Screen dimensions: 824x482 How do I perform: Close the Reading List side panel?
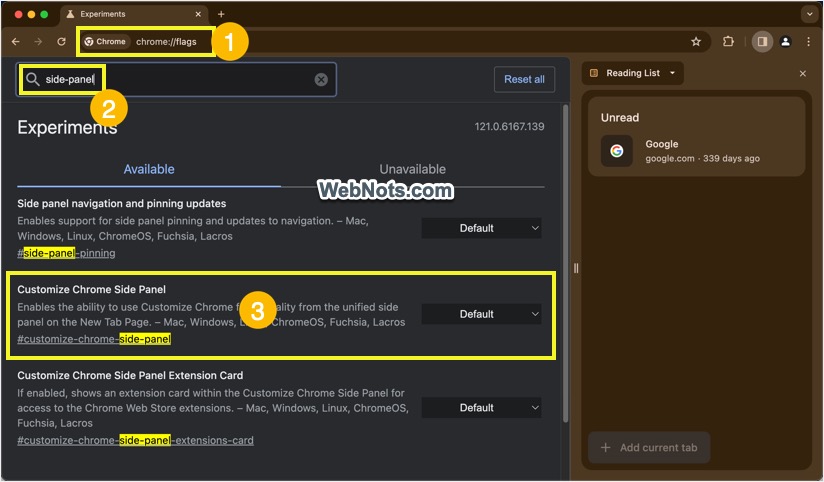point(802,74)
